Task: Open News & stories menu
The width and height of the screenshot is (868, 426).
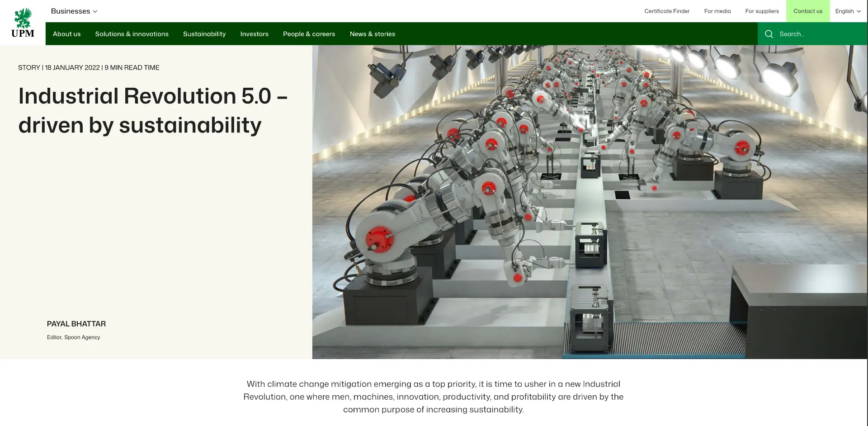Action: 372,34
